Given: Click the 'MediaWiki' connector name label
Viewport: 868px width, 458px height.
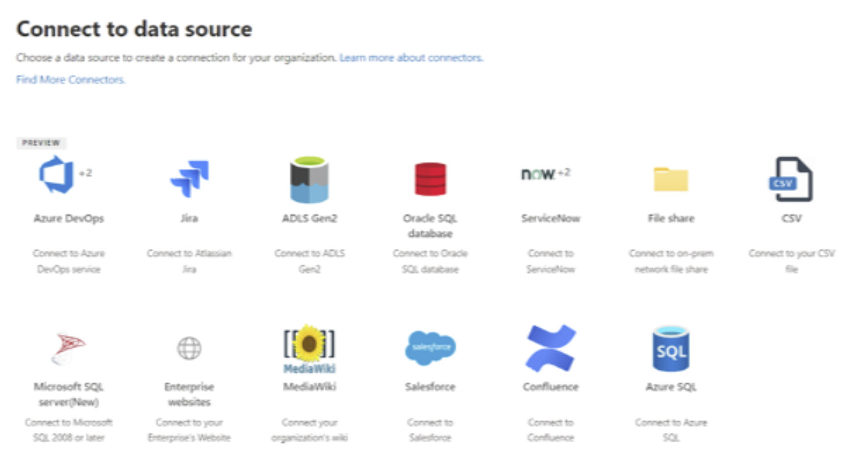Looking at the screenshot, I should click(310, 387).
